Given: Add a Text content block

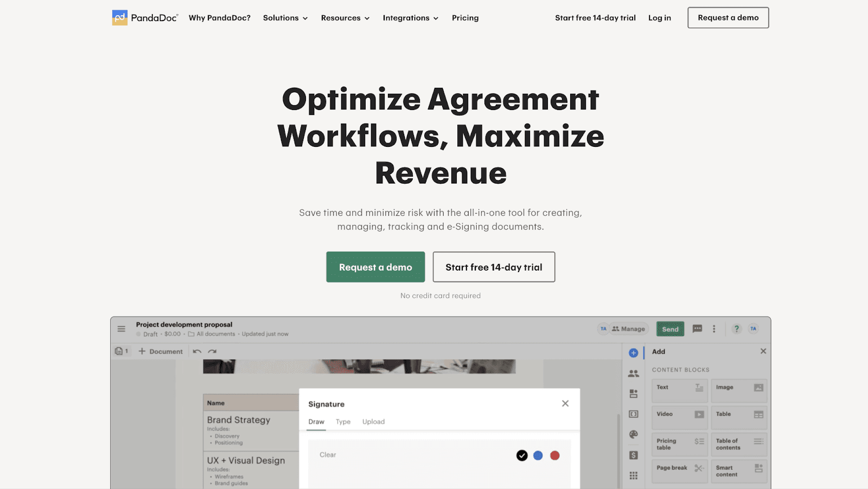Looking at the screenshot, I should (x=680, y=390).
